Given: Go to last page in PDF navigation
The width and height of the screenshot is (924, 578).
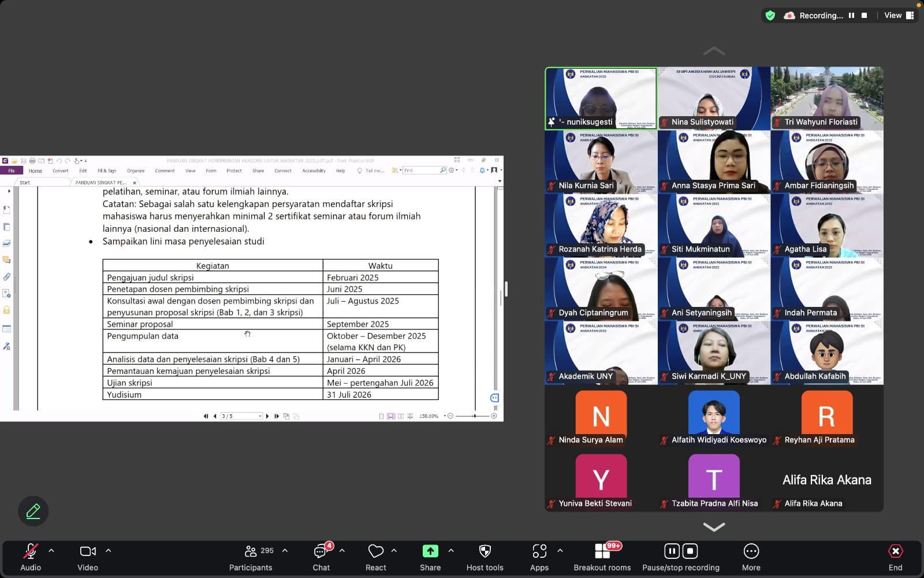Looking at the screenshot, I should click(277, 416).
